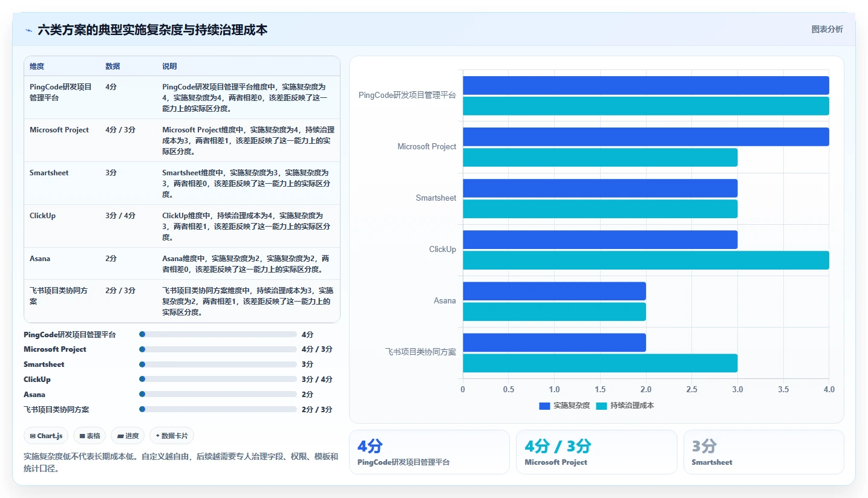Select the 数据卡片 tag chip
The image size is (868, 498).
172,436
